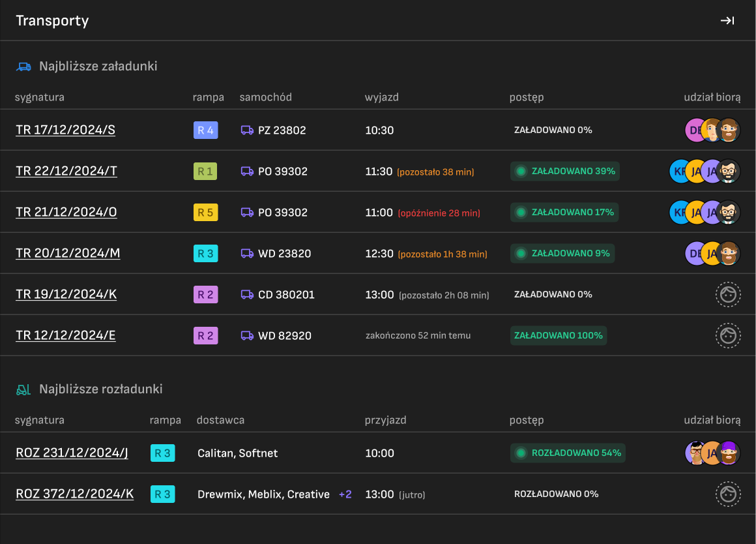Click empty assignee icon in ROZ 372/12/2024/K row

pos(727,494)
